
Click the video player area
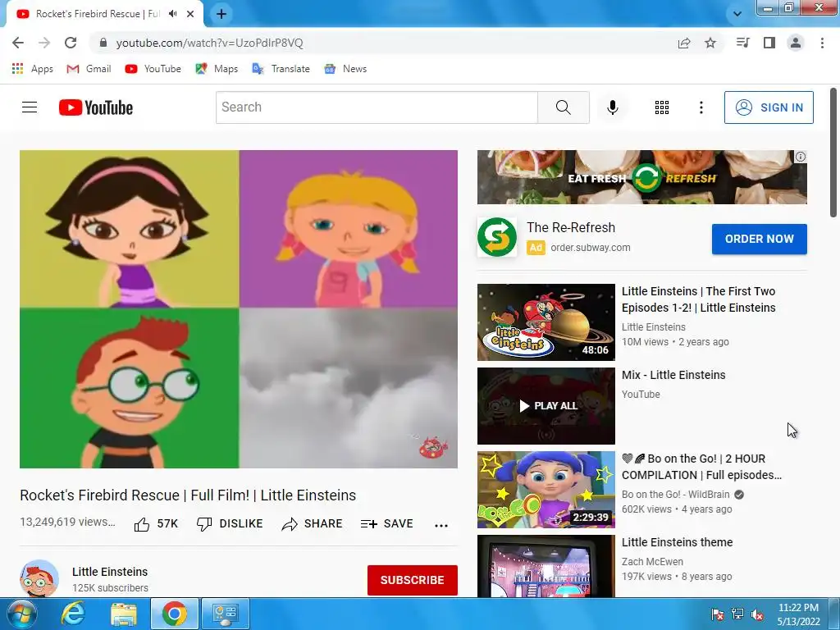[x=239, y=309]
